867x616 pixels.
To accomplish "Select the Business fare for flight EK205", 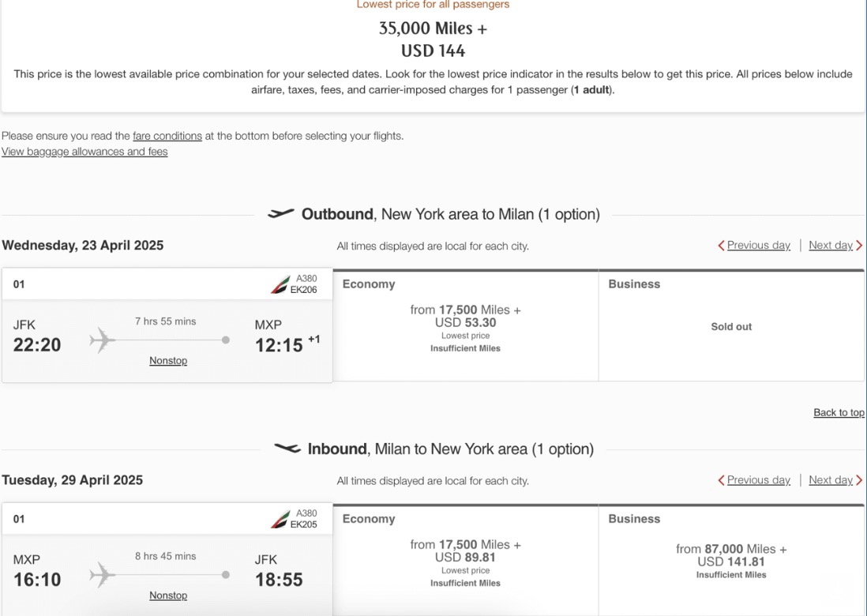I will [731, 561].
